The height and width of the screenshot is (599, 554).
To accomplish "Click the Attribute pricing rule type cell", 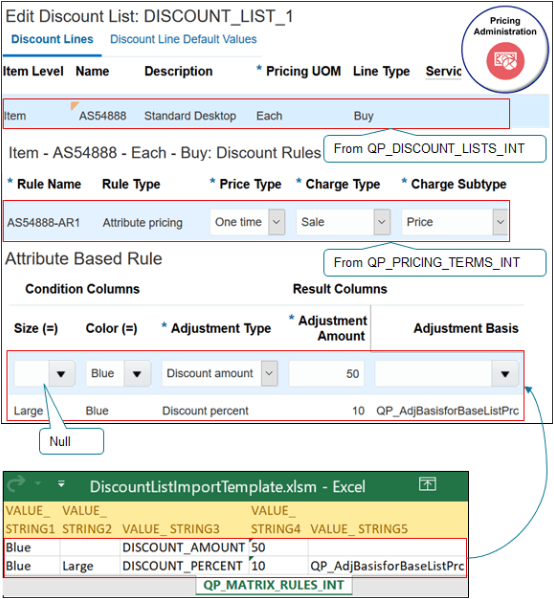I will click(143, 222).
